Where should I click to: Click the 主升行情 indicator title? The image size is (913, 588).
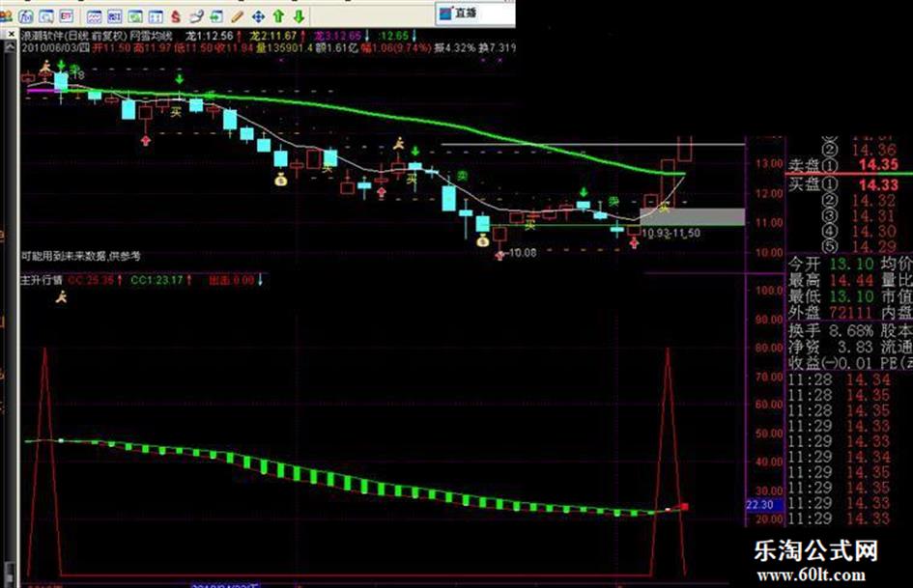click(x=42, y=280)
